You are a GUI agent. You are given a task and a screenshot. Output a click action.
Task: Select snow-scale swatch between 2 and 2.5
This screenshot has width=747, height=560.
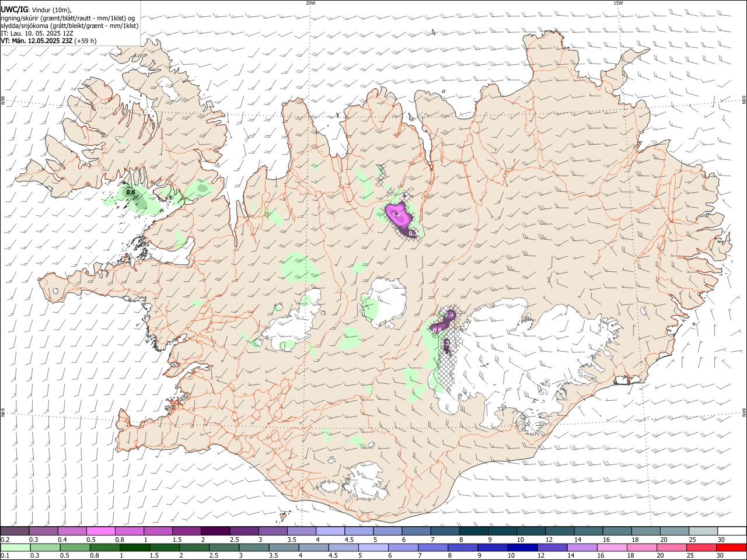(x=215, y=531)
